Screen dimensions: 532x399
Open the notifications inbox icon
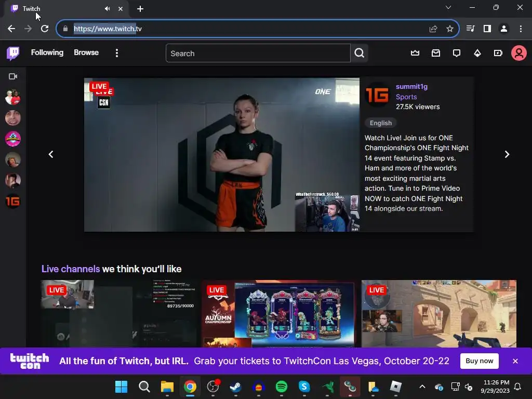[x=436, y=53]
